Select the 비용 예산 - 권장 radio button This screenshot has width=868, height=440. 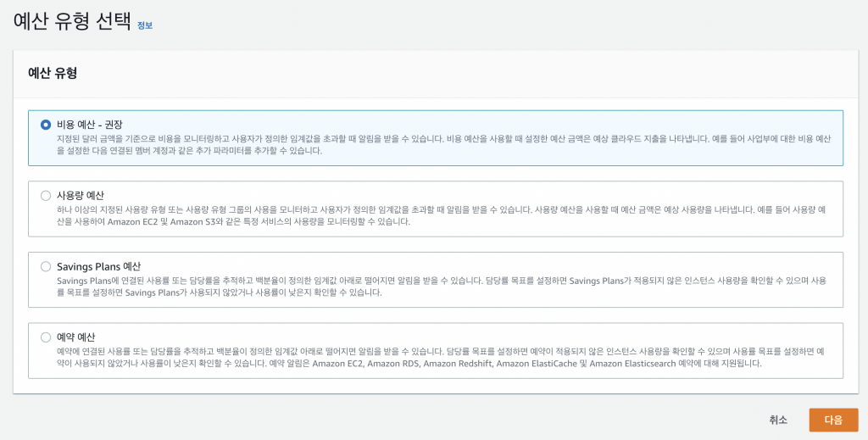46,125
